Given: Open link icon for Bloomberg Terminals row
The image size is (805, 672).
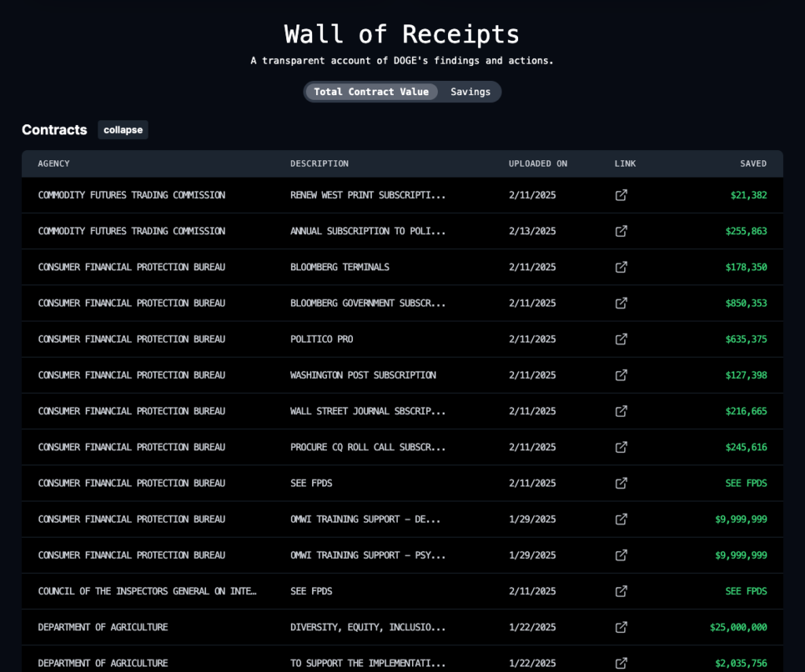Looking at the screenshot, I should (x=621, y=267).
